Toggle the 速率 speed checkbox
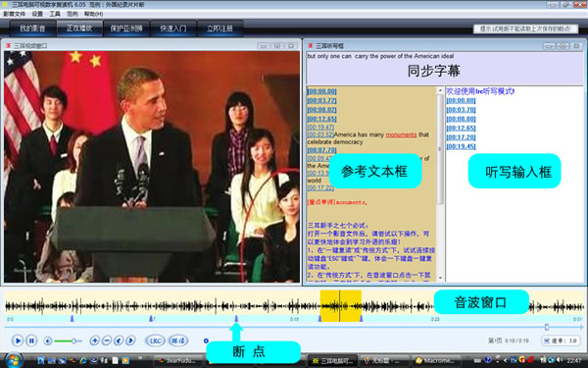Screen dimensions: 588x368 tap(547, 341)
